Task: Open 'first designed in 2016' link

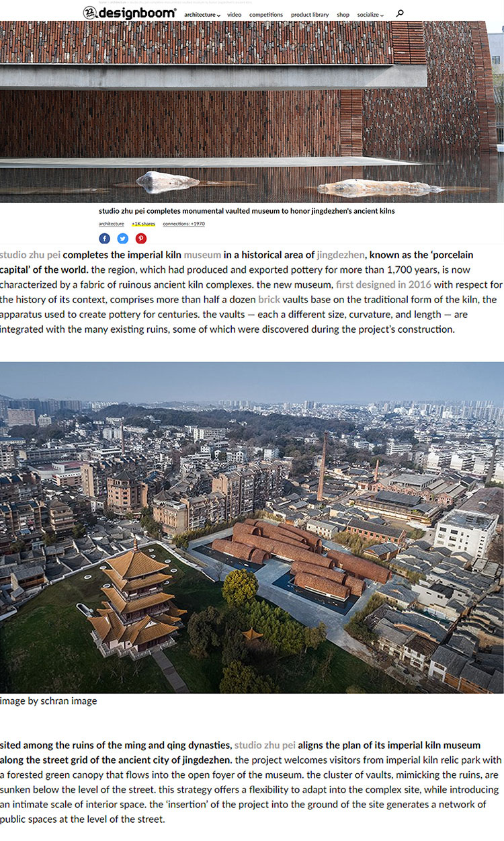Action: coord(384,285)
